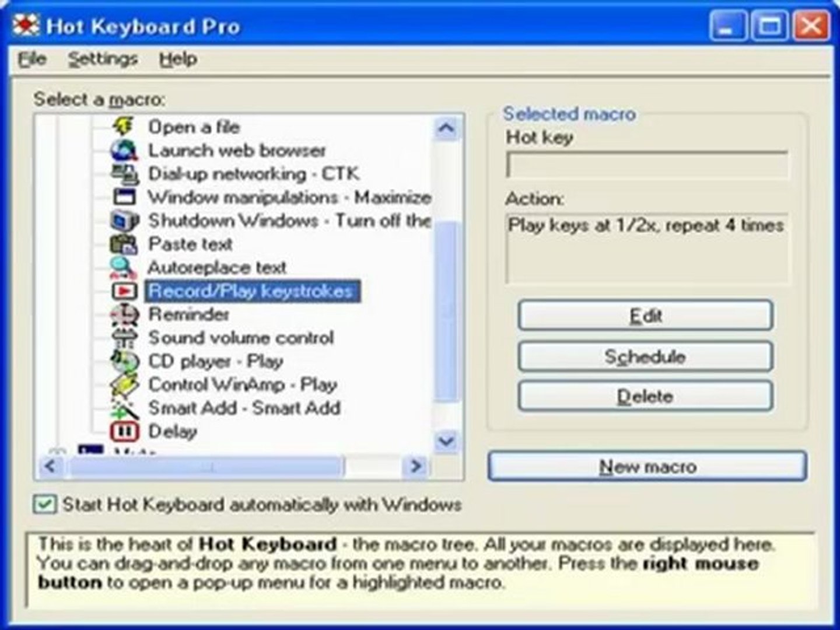The height and width of the screenshot is (630, 840).
Task: Select the "Control WinAmp - Play" macro
Action: point(243,384)
